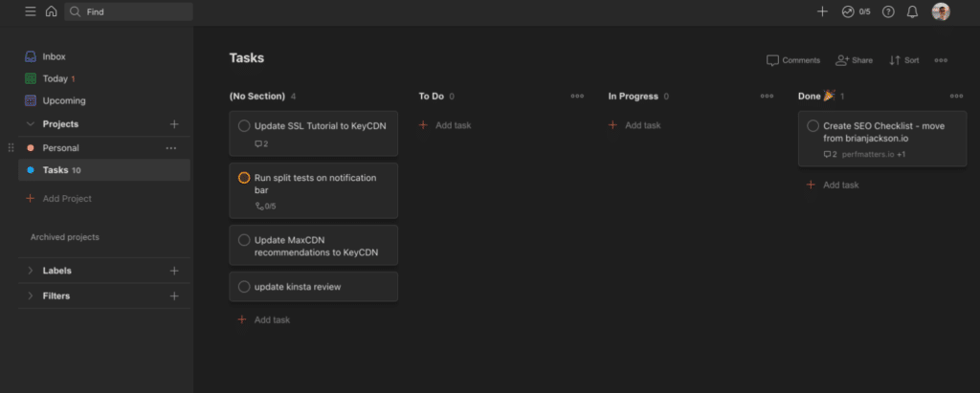Viewport: 980px width, 393px height.
Task: Open the notifications bell
Action: pos(912,11)
